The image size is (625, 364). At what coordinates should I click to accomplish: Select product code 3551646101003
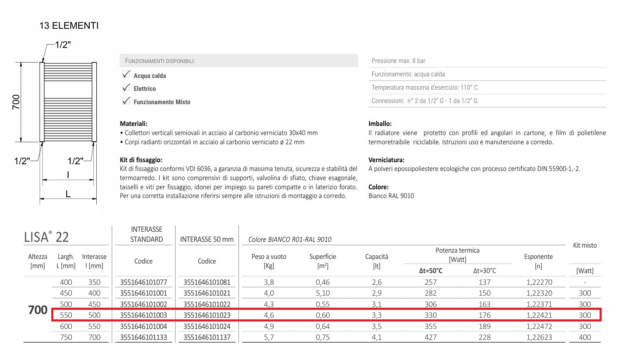pos(143,315)
